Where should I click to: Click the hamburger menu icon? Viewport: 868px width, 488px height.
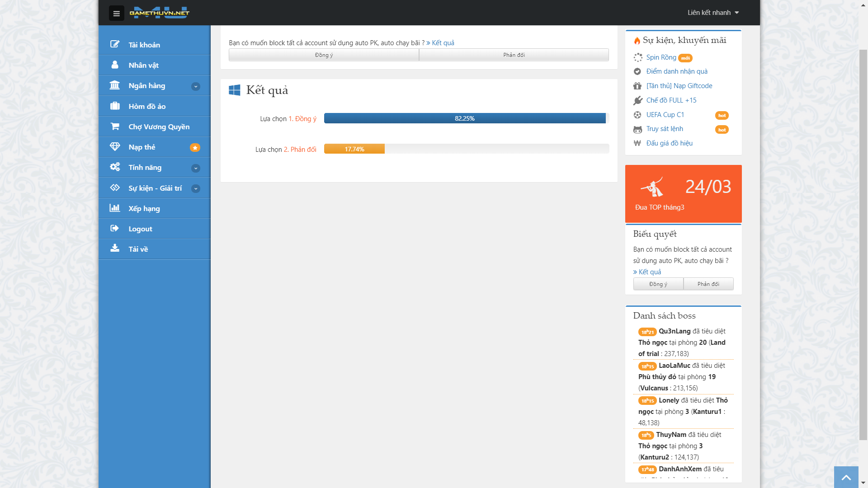point(116,13)
